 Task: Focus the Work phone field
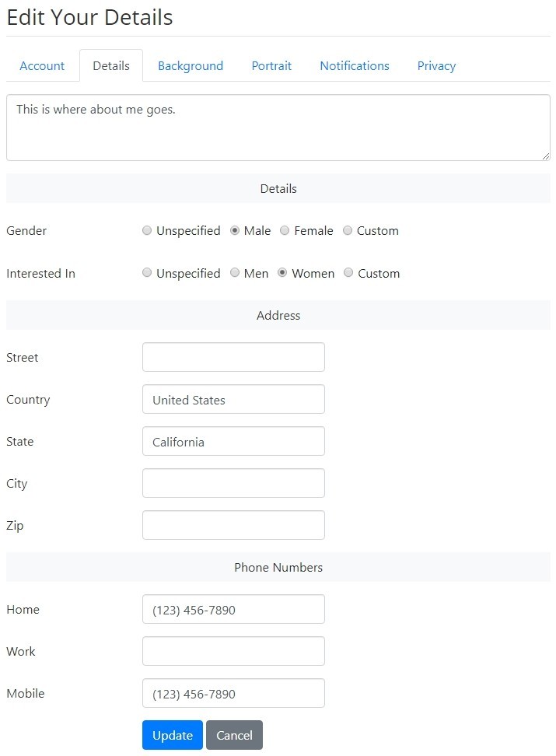[x=233, y=651]
